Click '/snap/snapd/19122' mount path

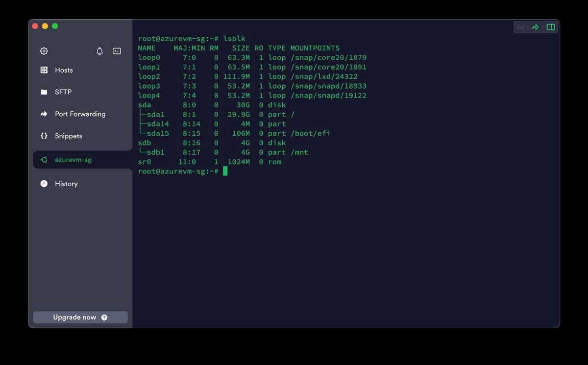pyautogui.click(x=328, y=96)
